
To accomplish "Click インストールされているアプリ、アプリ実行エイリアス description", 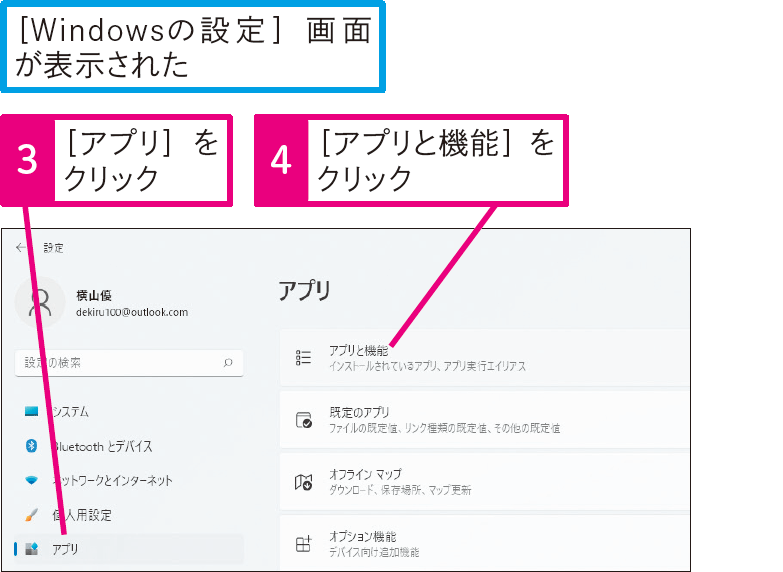I will 427,366.
